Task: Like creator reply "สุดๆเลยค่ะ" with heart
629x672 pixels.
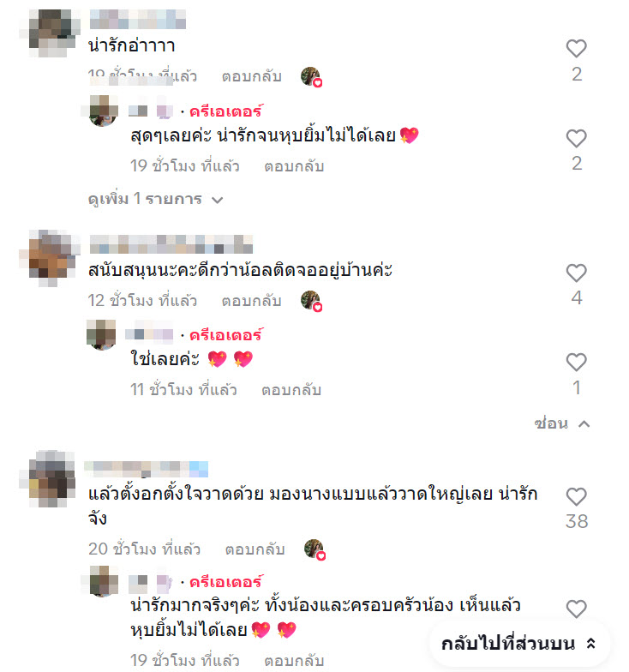Action: coord(576,138)
